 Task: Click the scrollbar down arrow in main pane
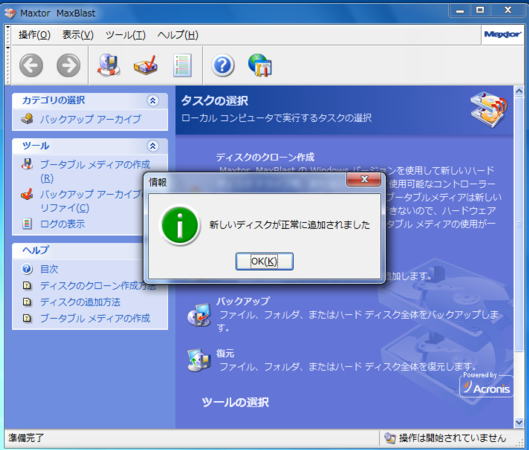pyautogui.click(x=519, y=422)
